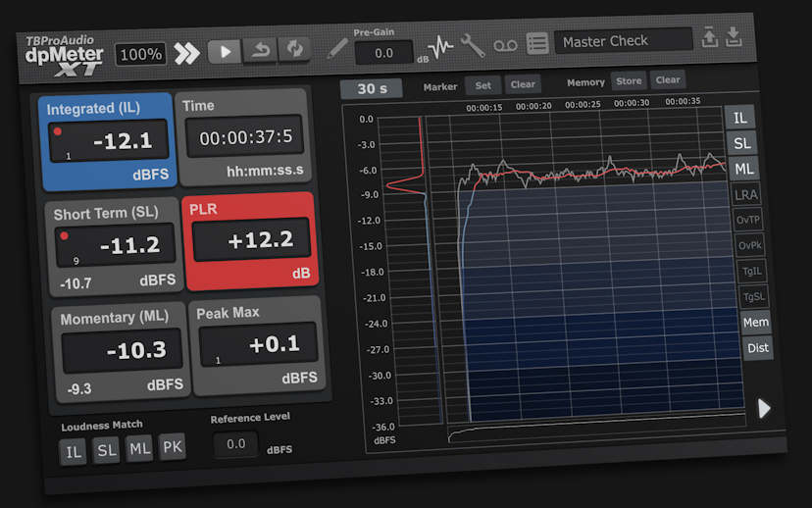Toggle the OvPk graph display
The width and height of the screenshot is (812, 508).
750,245
